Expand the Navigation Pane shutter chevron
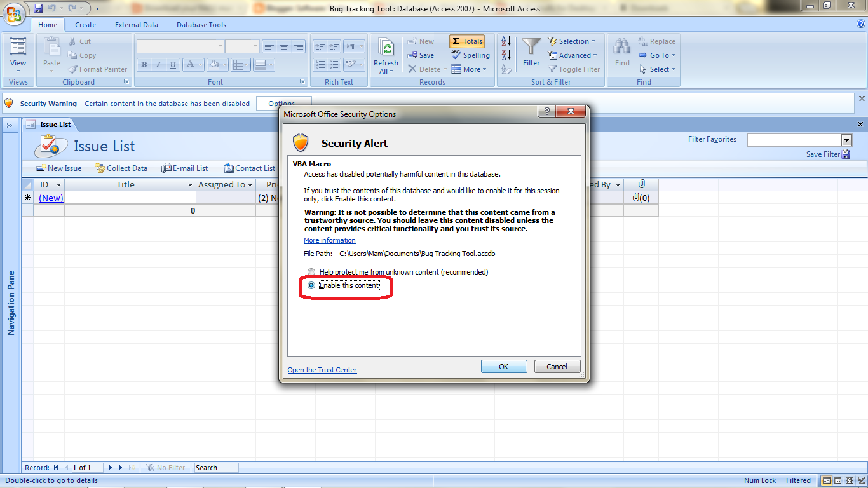868x488 pixels. pyautogui.click(x=10, y=125)
